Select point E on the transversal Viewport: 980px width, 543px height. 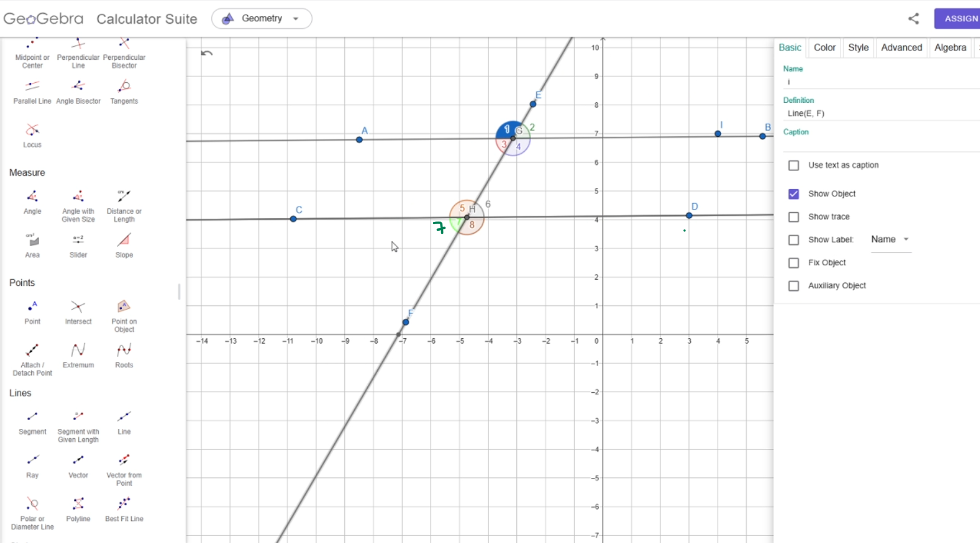(x=533, y=104)
